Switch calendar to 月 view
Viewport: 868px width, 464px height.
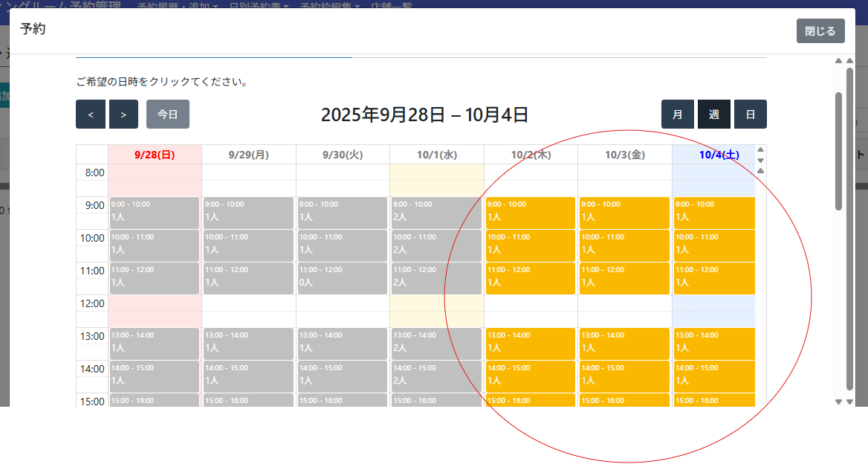point(678,115)
